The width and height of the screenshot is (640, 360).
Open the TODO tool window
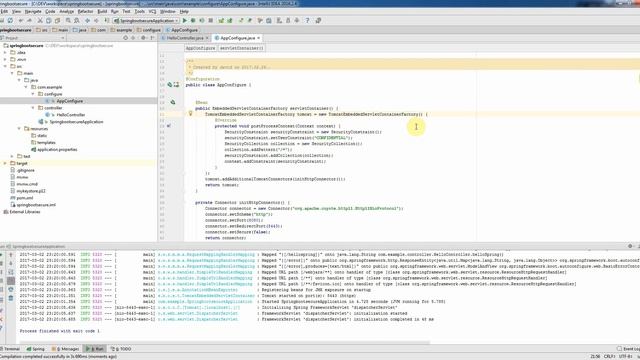pyautogui.click(x=121, y=349)
